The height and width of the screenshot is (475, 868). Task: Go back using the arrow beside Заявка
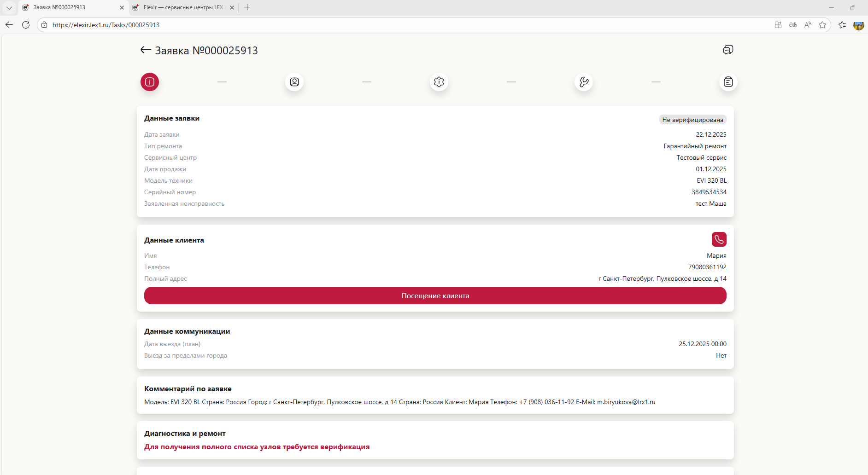coord(146,50)
